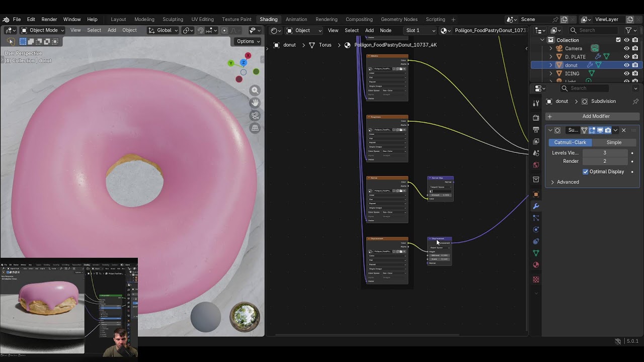Screen dimensions: 644x362
Task: Click the viewport zoom magnifier icon
Action: coord(255,90)
